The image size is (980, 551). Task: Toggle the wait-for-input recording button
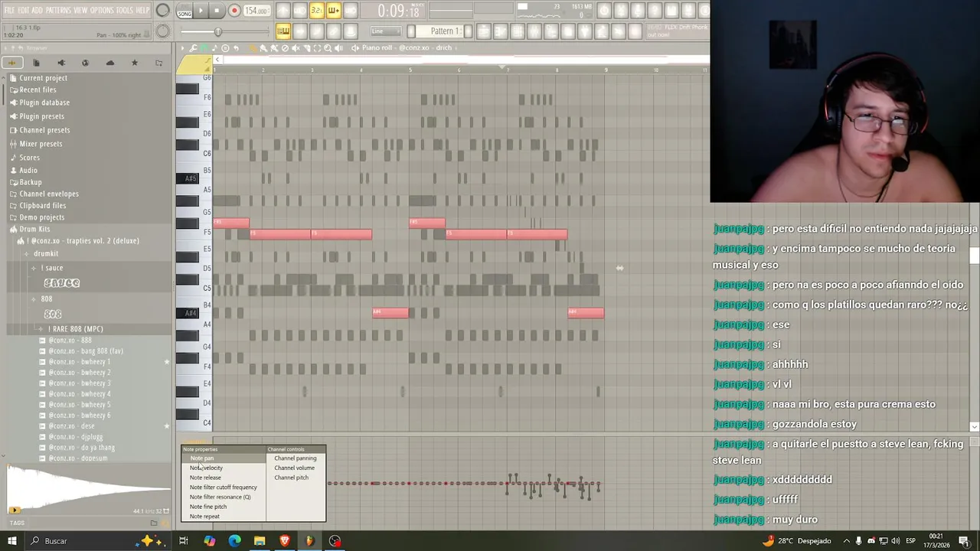[x=300, y=11]
